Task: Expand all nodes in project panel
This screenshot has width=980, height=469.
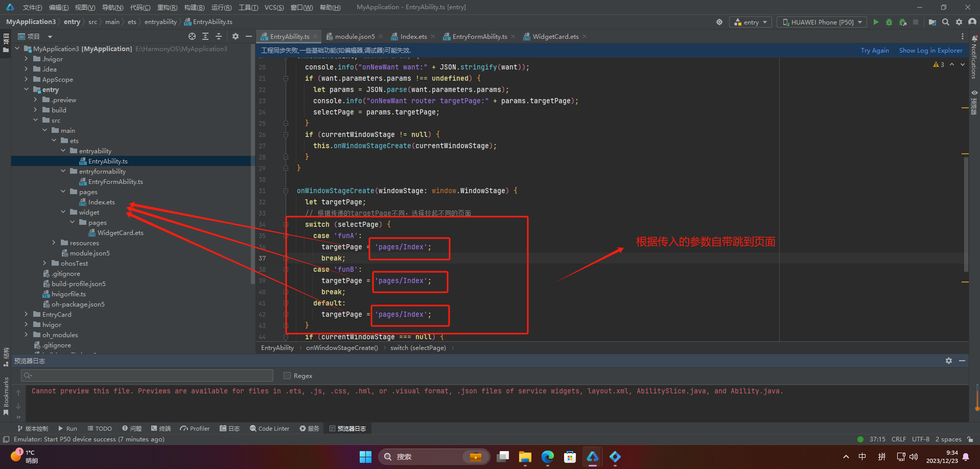Action: [205, 36]
